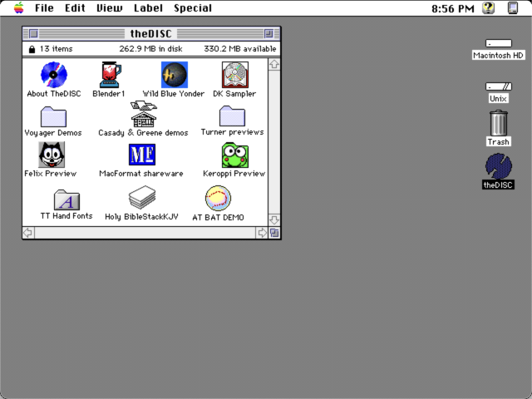Select the Voyager Demos folder
Viewport: 532px width, 399px height.
pos(53,116)
